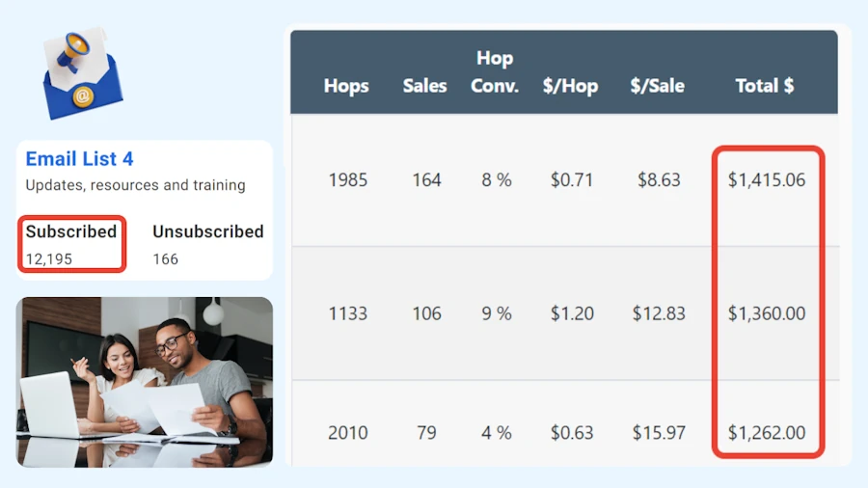Sort by the Sales column header
The height and width of the screenshot is (488, 868).
(x=424, y=86)
